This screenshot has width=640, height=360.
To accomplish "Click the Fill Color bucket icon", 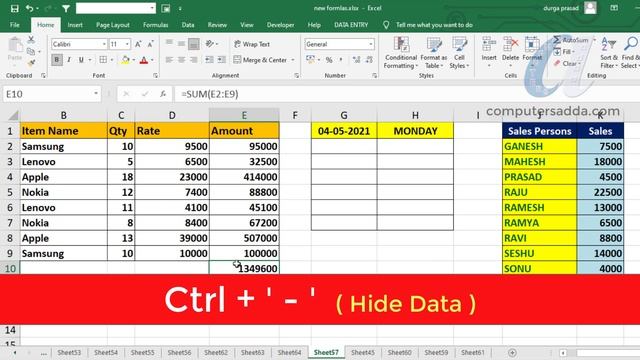I will click(125, 60).
